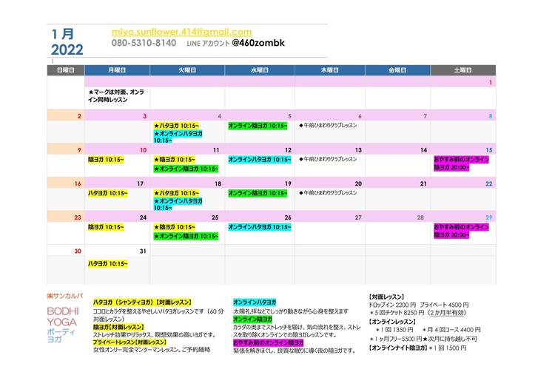Viewport: 555px width, 392px height.
Task: Click the January 29 おやすみ前のオンライン event
Action: 462,231
